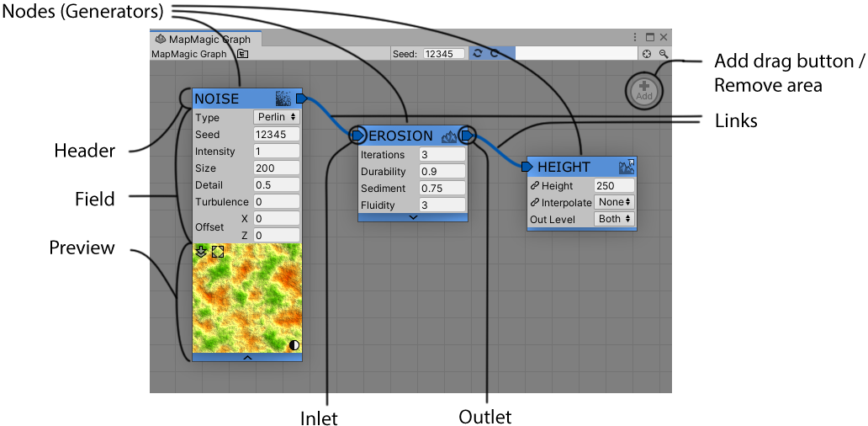This screenshot has height=426, width=868.
Task: Click the Noise node outlet connector
Action: tap(300, 99)
